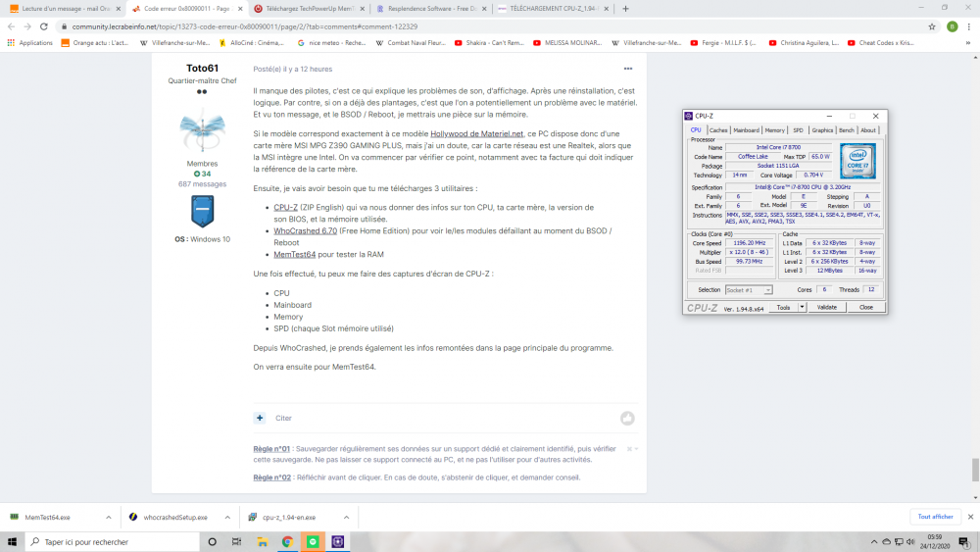Click the plus multi-quote icon beside Citer

260,418
